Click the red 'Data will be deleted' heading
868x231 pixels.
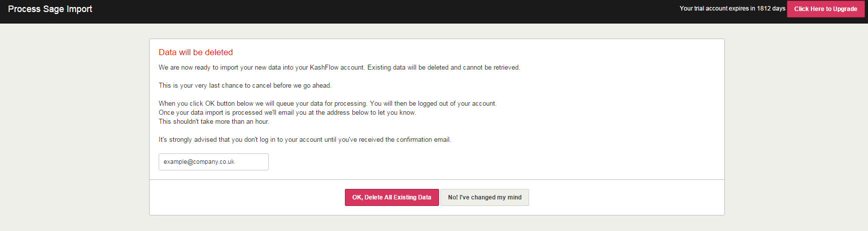(195, 52)
